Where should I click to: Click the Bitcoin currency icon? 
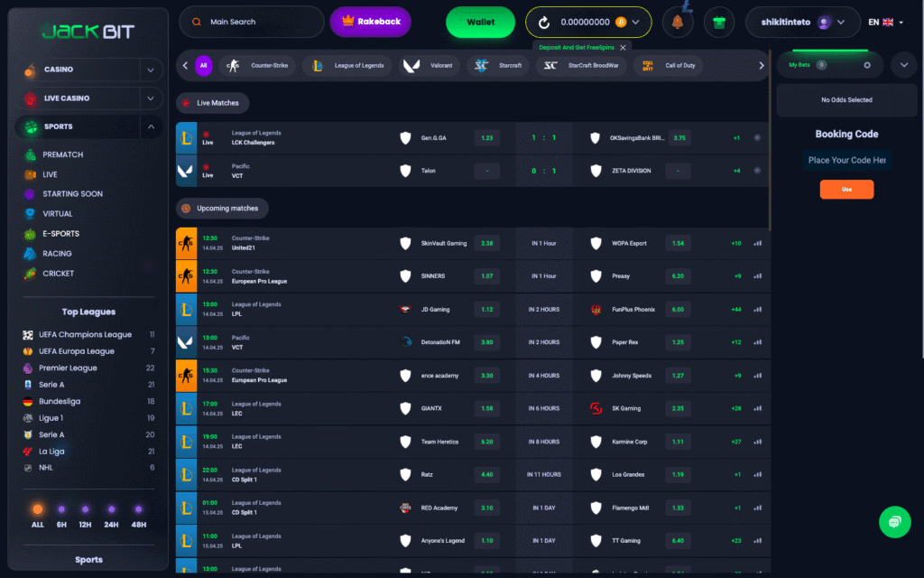[x=621, y=22]
